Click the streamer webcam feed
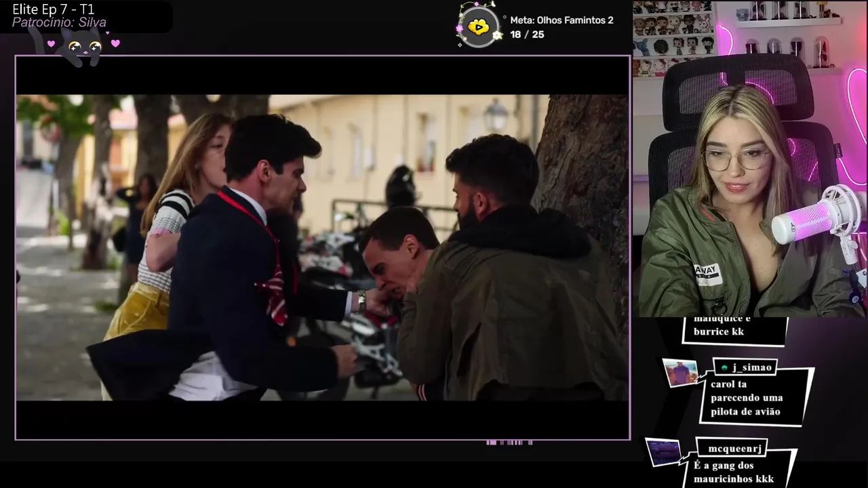 tap(750, 159)
